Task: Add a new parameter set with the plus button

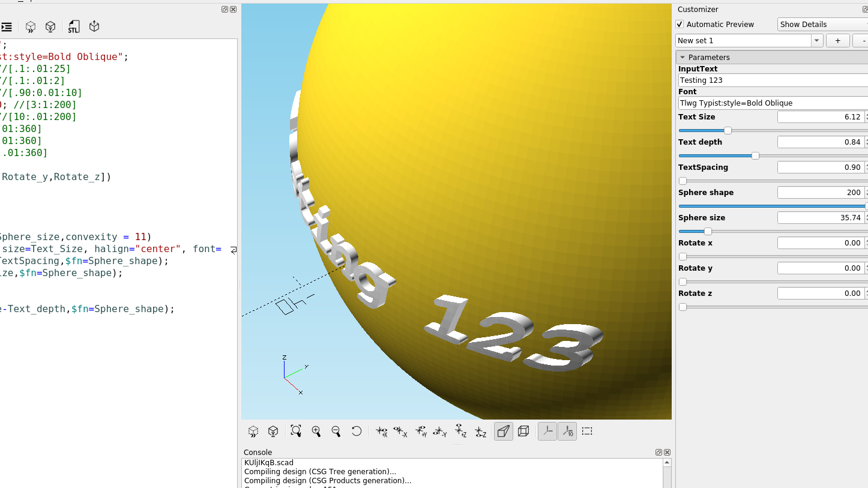Action: pos(837,40)
